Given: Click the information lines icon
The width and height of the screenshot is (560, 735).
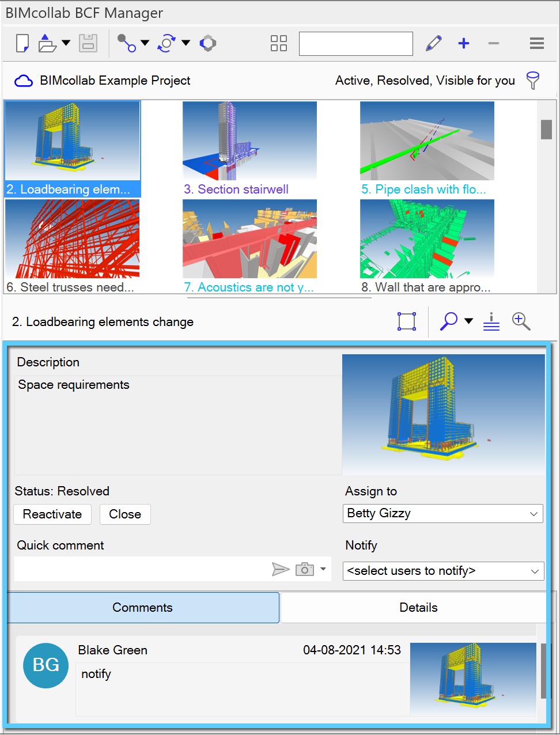Looking at the screenshot, I should pyautogui.click(x=491, y=321).
